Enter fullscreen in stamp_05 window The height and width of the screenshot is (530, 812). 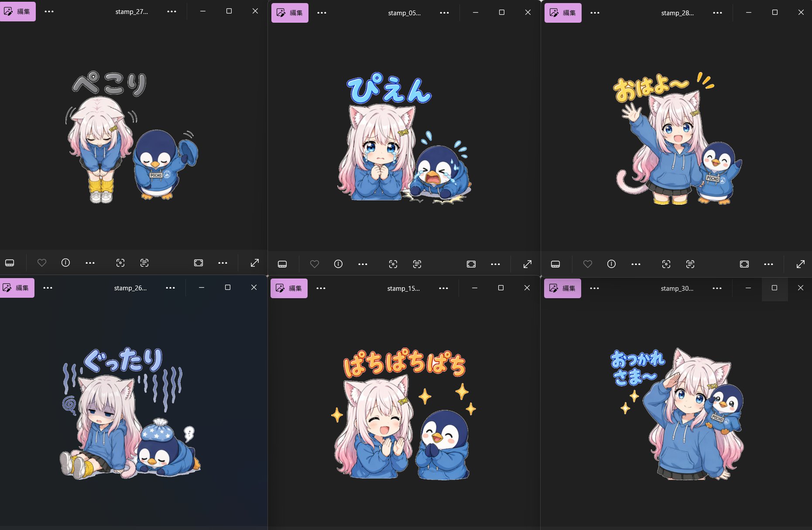click(x=528, y=264)
